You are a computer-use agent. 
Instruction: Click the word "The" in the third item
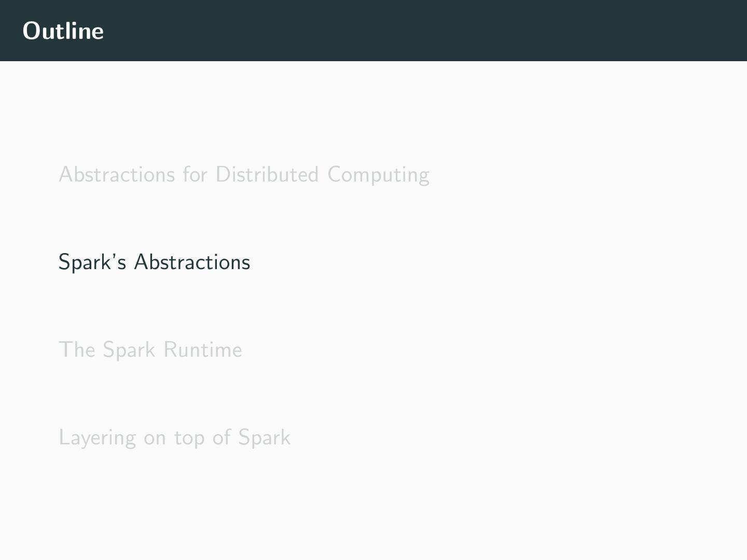(76, 349)
